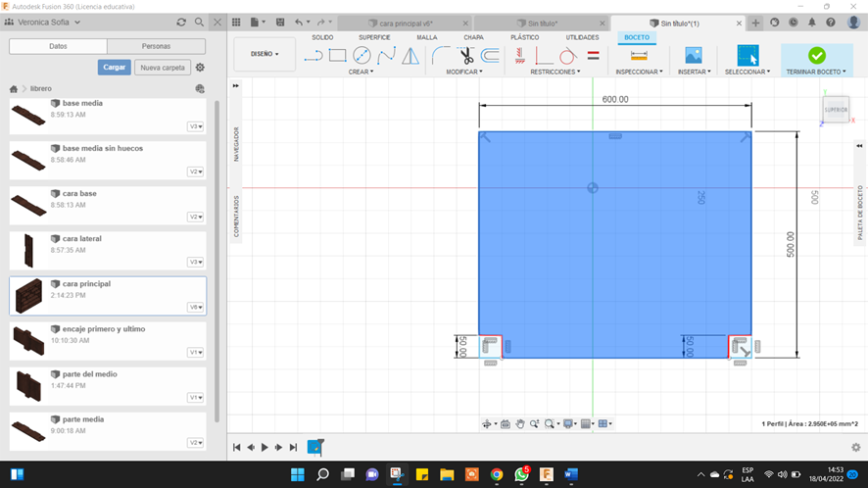The height and width of the screenshot is (488, 868).
Task: Show the data panel grid icon
Action: point(236,23)
